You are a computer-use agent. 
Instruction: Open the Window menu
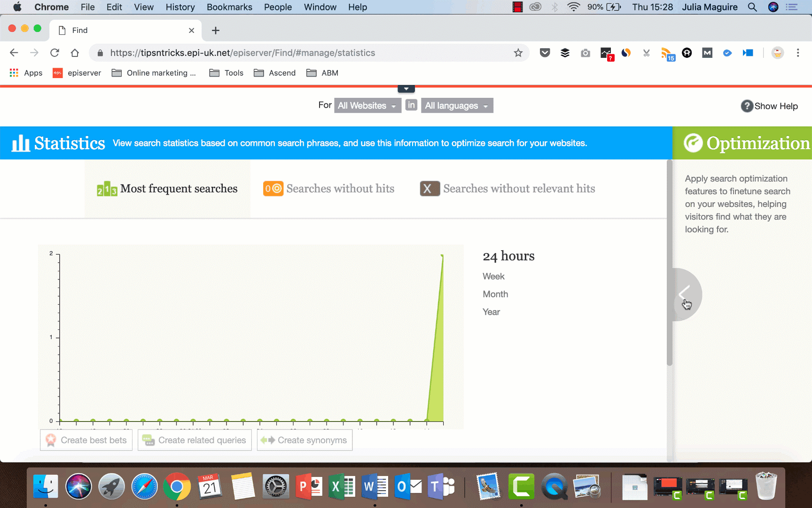pos(320,7)
